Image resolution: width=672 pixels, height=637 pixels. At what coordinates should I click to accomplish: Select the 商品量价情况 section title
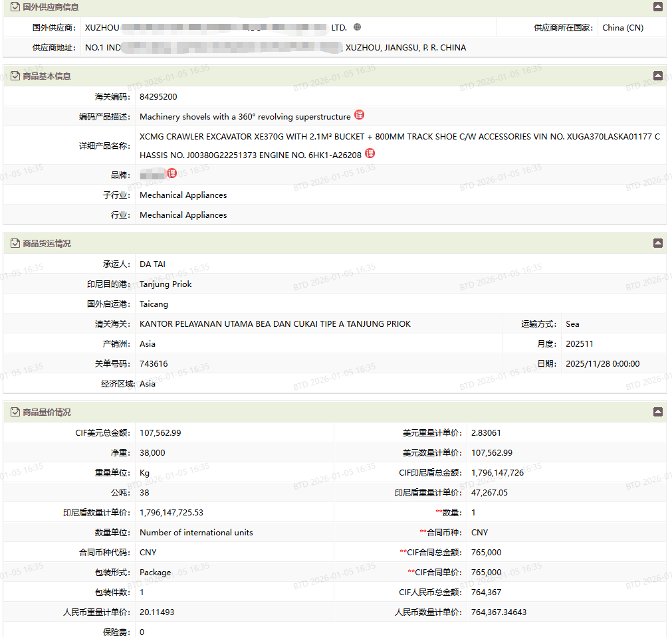coord(47,412)
